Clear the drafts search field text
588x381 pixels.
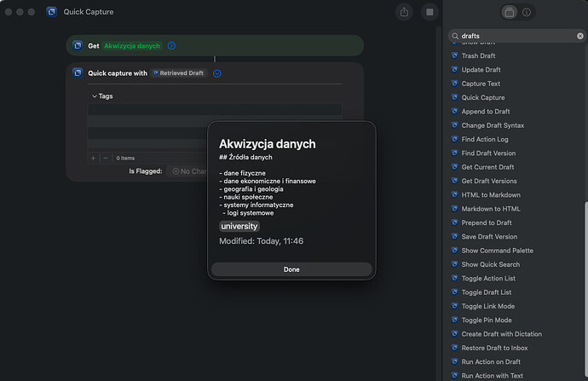click(x=580, y=36)
